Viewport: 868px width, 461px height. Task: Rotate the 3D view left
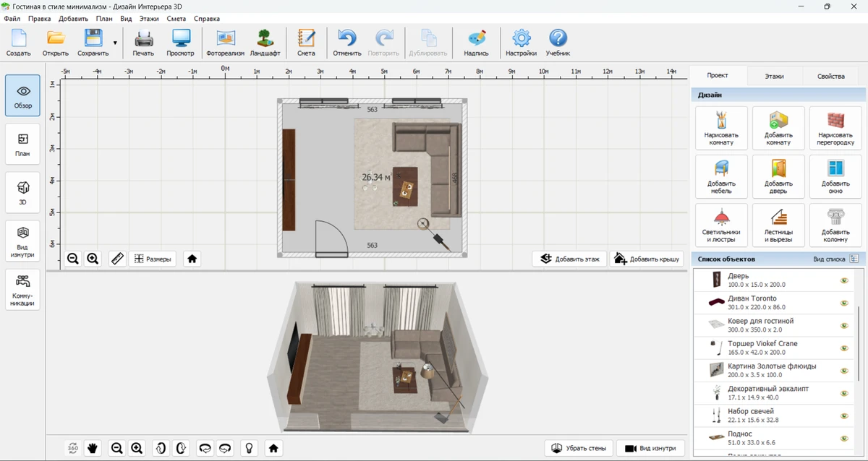click(161, 448)
